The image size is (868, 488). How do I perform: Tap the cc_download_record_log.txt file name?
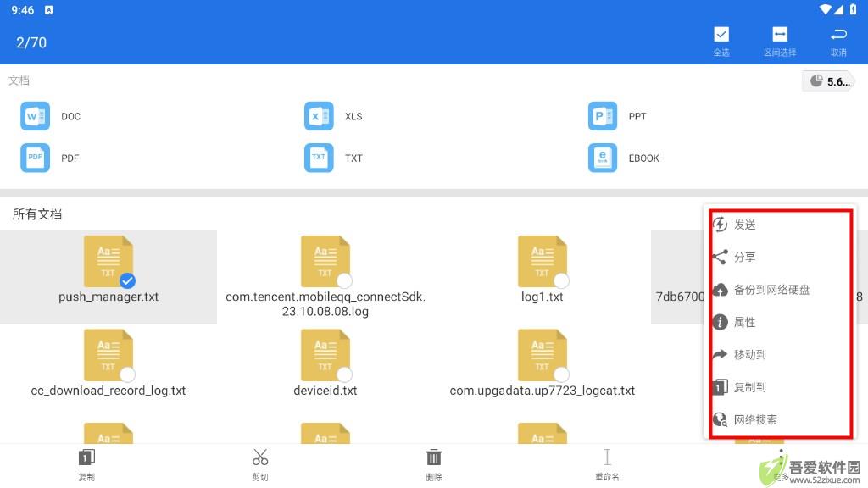[108, 391]
